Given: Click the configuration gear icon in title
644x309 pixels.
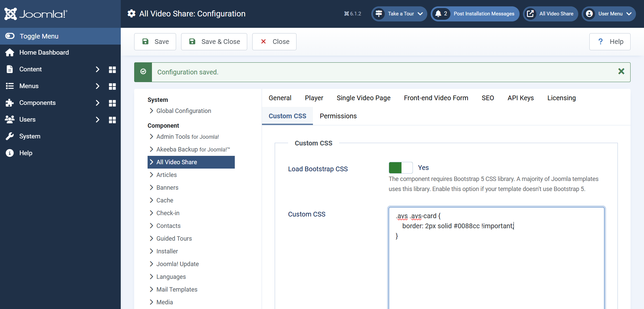Looking at the screenshot, I should 131,13.
